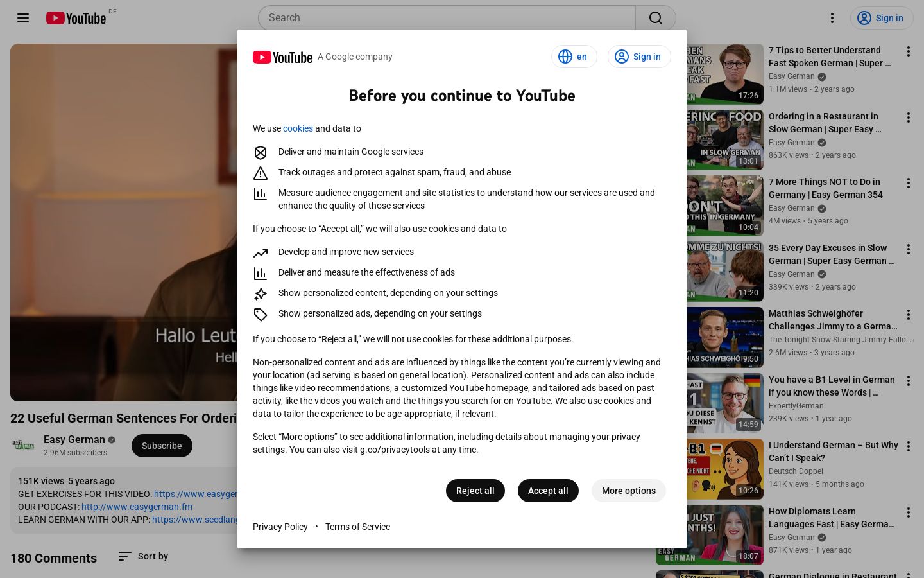Open the header settings three-dot menu
This screenshot has width=924, height=578.
tap(832, 18)
